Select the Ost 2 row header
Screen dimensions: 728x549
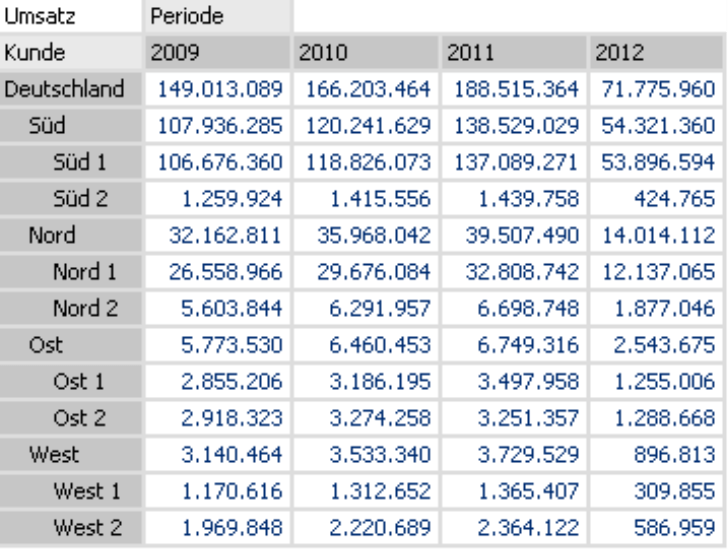click(x=71, y=418)
